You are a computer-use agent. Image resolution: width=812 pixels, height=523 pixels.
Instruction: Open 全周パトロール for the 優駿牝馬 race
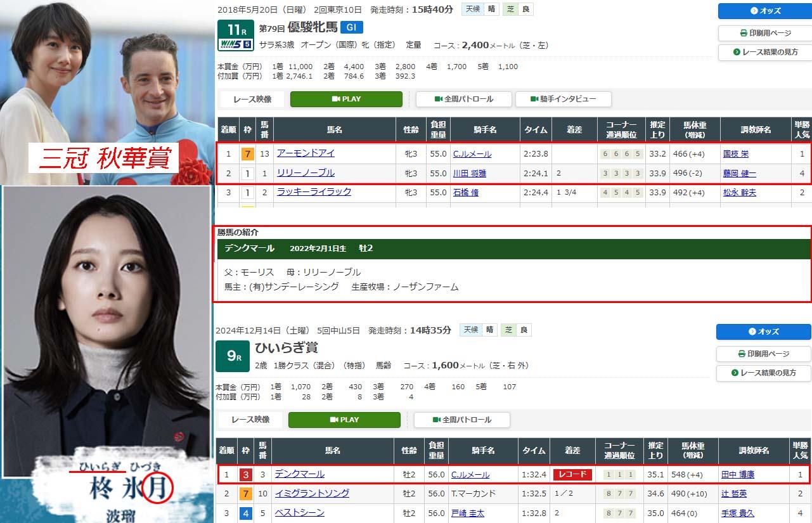point(463,99)
